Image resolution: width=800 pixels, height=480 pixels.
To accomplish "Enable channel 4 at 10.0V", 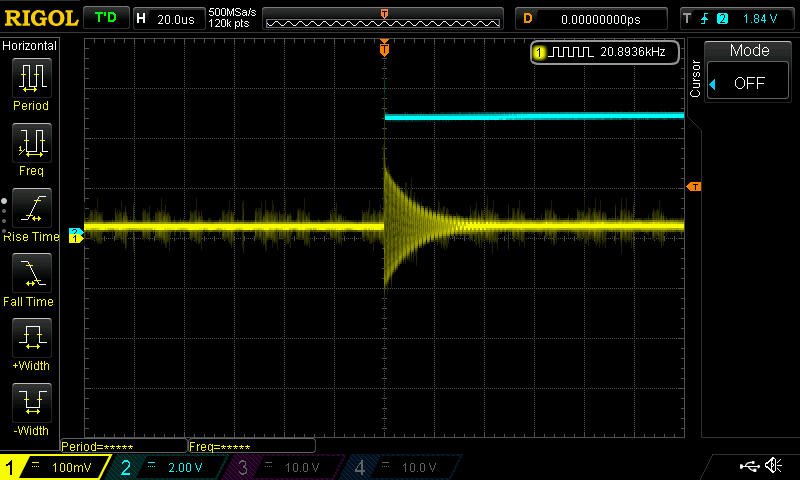I will click(400, 467).
